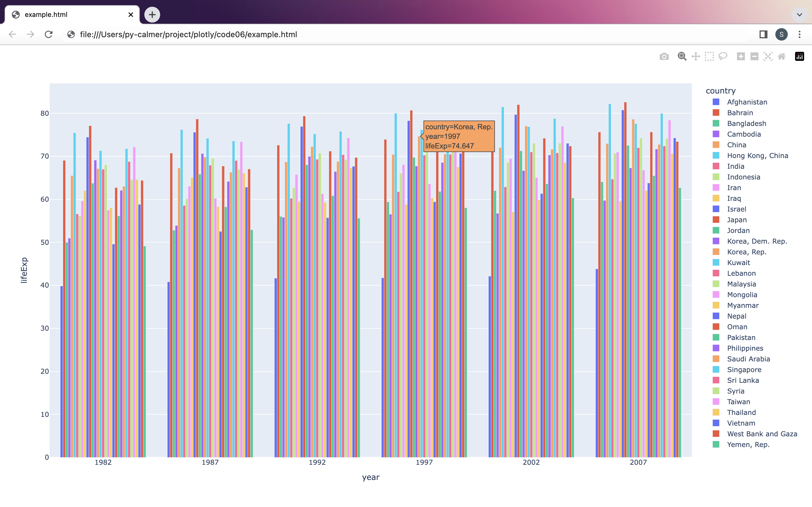Download plot as PNG camera icon
Screen dimensions: 812x507
pyautogui.click(x=664, y=56)
